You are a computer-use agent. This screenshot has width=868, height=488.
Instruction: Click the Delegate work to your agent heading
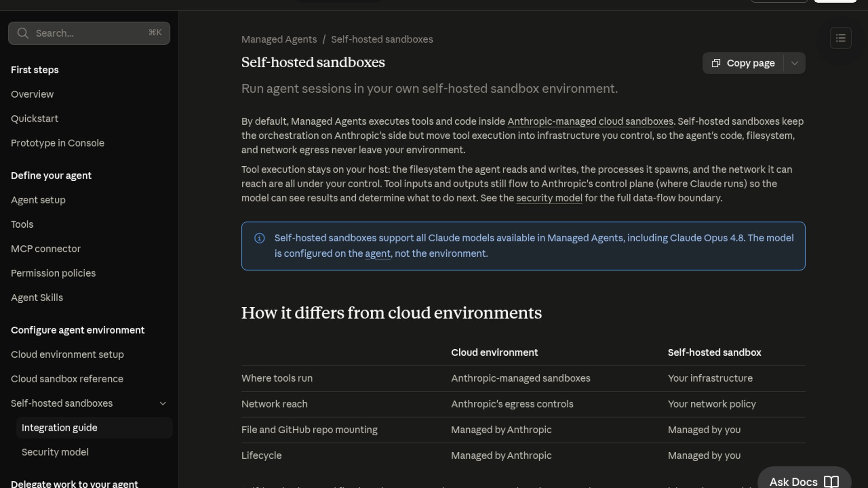tap(75, 483)
